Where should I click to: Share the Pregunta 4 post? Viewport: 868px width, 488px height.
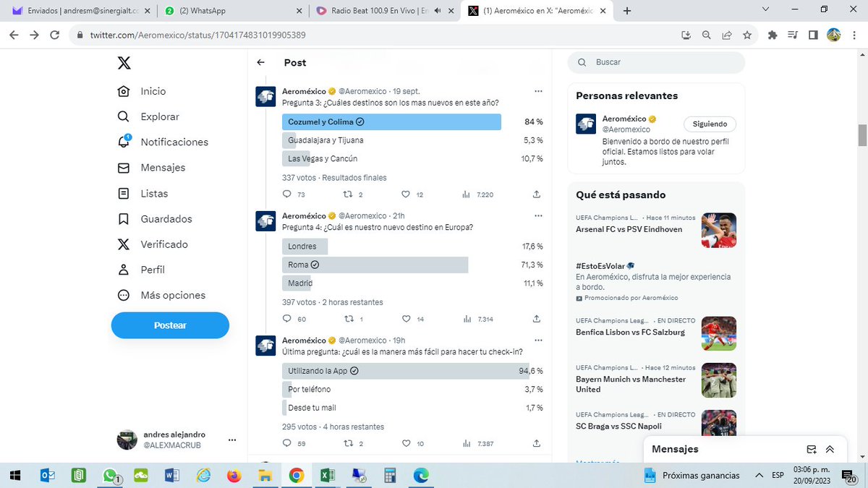coord(537,319)
